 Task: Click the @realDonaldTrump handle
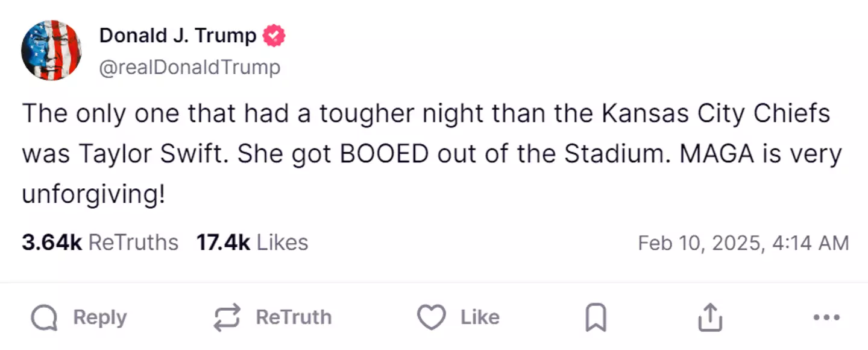click(x=190, y=67)
